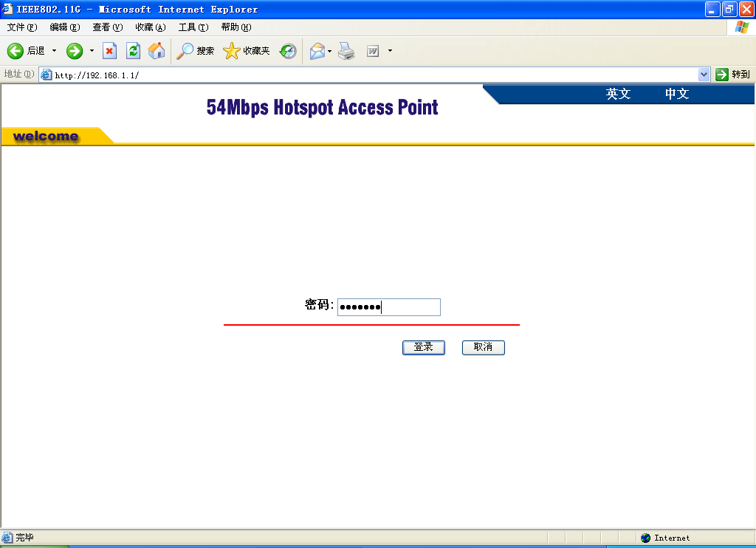Image resolution: width=756 pixels, height=548 pixels.
Task: Click the Print icon in toolbar
Action: point(347,51)
